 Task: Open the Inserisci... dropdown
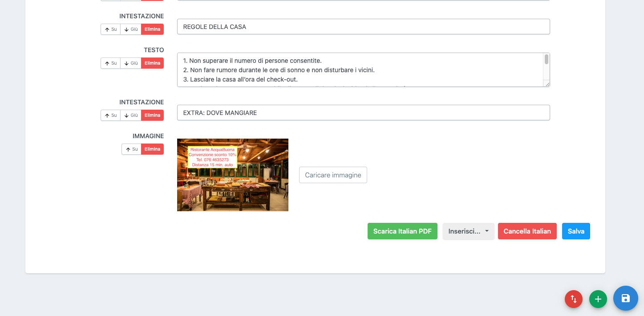pyautogui.click(x=468, y=231)
